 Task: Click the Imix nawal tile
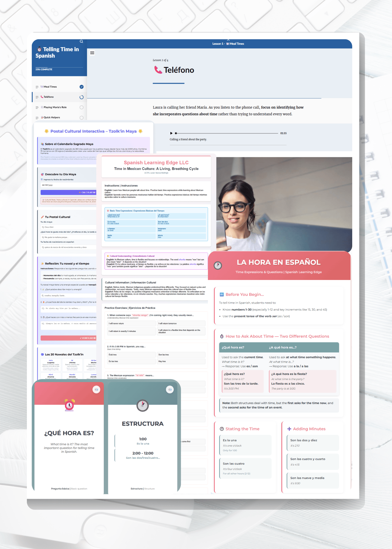tap(51, 365)
